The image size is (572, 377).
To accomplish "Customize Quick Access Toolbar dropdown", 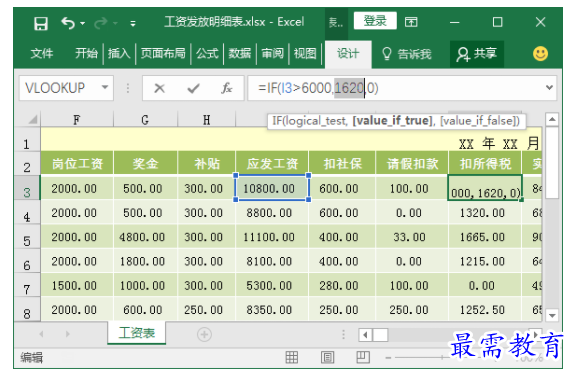I will click(x=133, y=24).
